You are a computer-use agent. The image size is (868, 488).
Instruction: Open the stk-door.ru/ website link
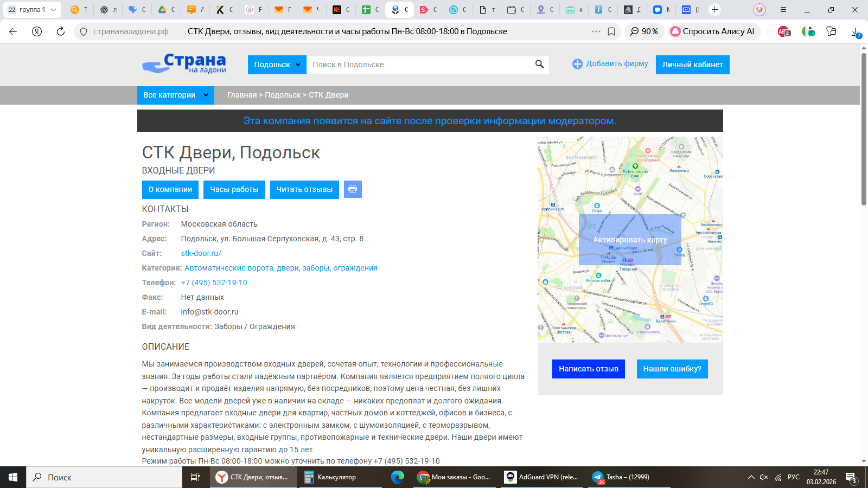201,253
